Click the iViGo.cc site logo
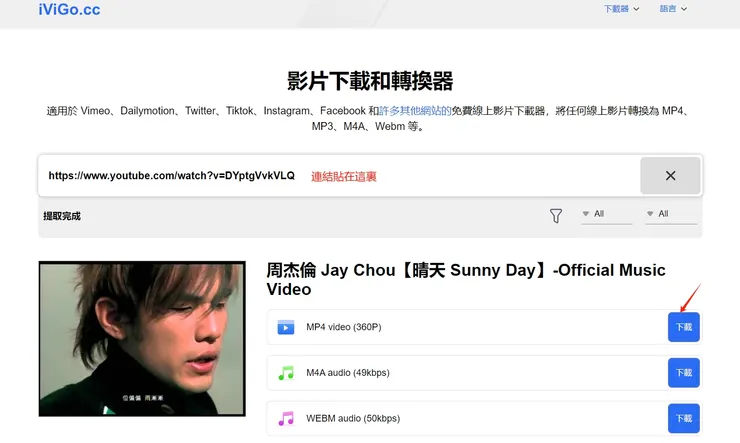This screenshot has width=740, height=443. [x=69, y=9]
